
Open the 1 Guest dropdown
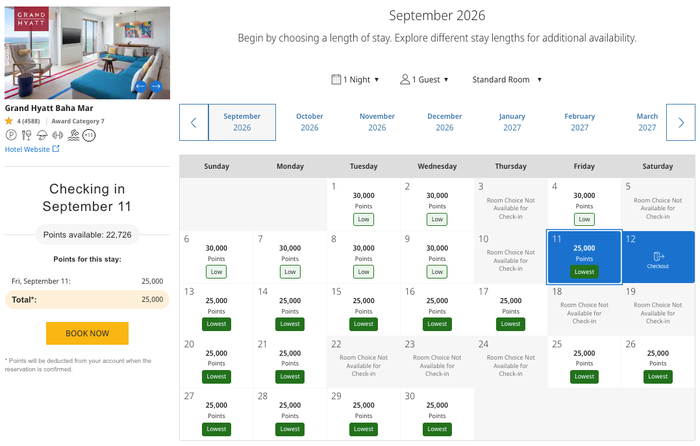tap(424, 79)
